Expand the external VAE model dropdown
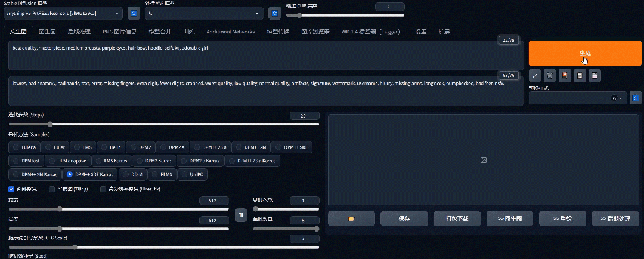 click(x=203, y=13)
